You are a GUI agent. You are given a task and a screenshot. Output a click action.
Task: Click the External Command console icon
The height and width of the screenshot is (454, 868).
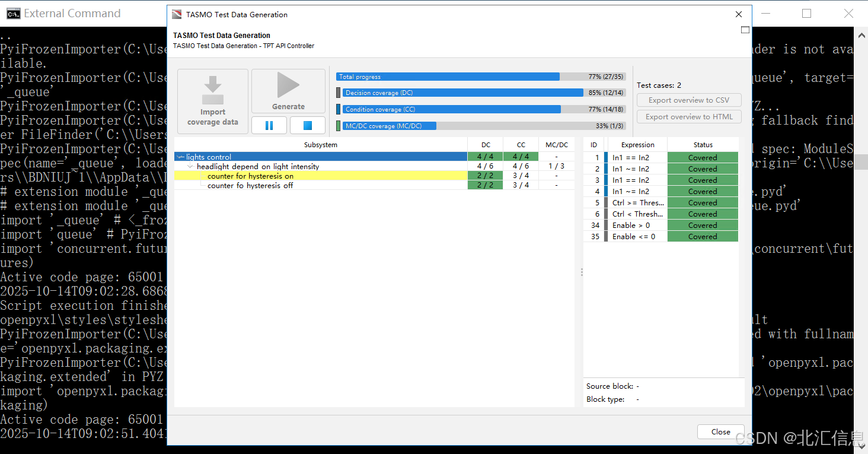(13, 13)
